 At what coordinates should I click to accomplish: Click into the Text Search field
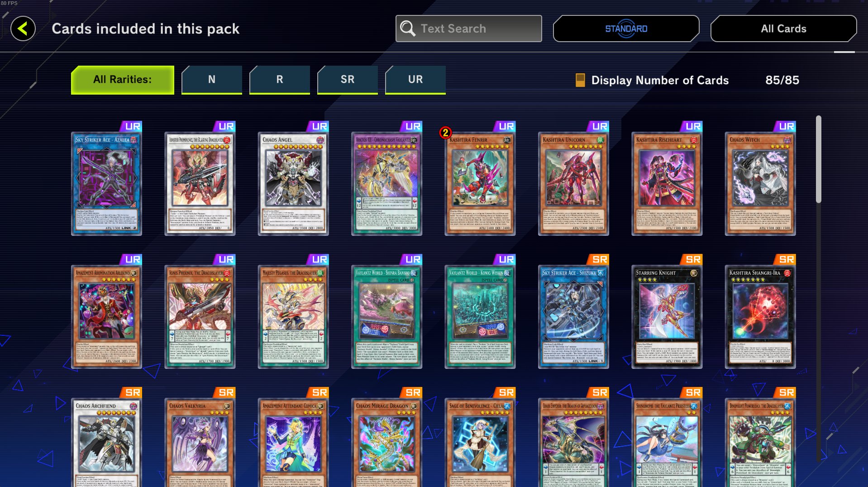pos(468,29)
